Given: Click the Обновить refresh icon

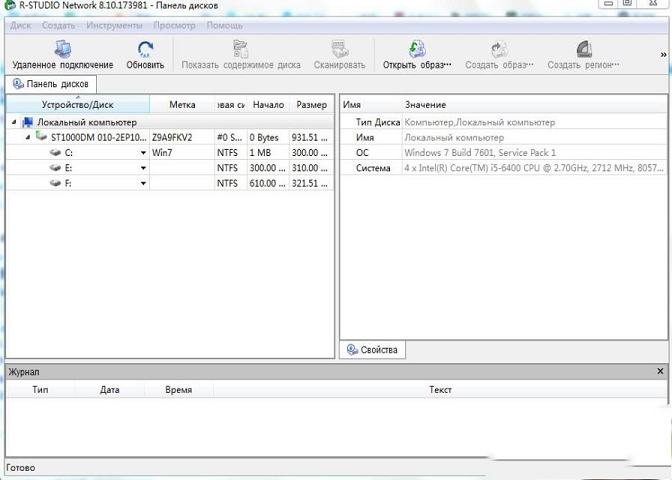Looking at the screenshot, I should pyautogui.click(x=145, y=49).
